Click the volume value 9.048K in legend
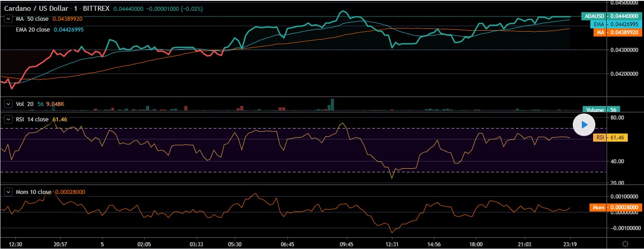Viewport: 644px width, 249px height. [x=55, y=104]
